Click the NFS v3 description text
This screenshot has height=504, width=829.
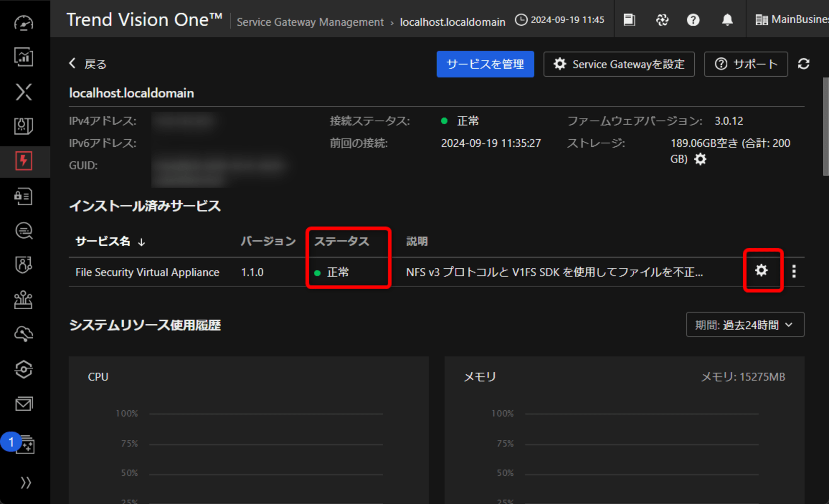click(554, 272)
